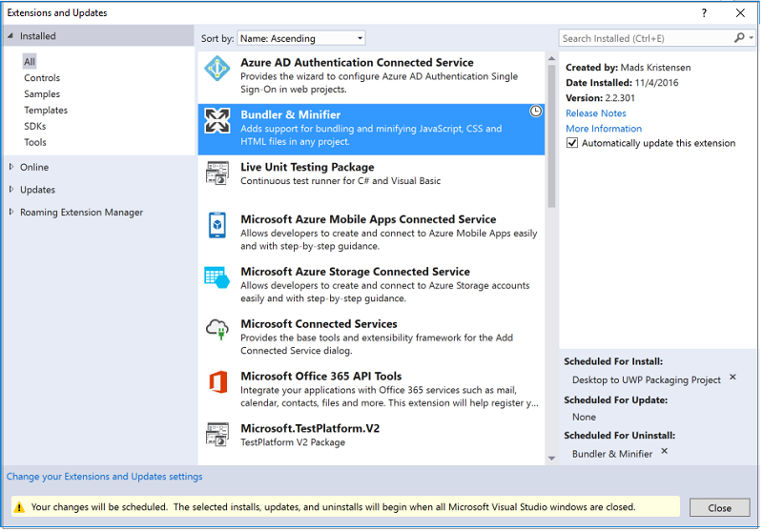Click the Date Installed: 11/4/2016 text
Viewport: 763px width, 532px height.
point(622,83)
